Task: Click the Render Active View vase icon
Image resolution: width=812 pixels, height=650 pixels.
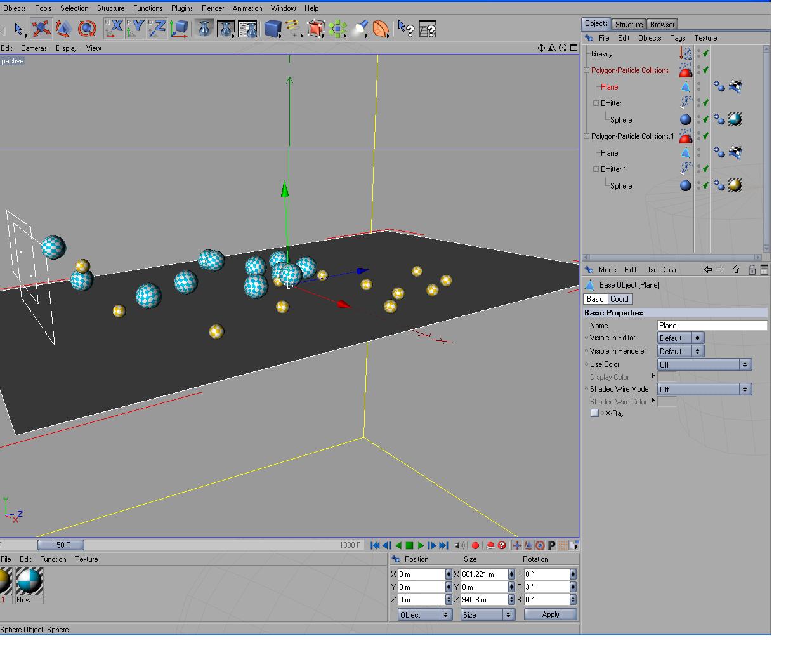Action: 204,29
